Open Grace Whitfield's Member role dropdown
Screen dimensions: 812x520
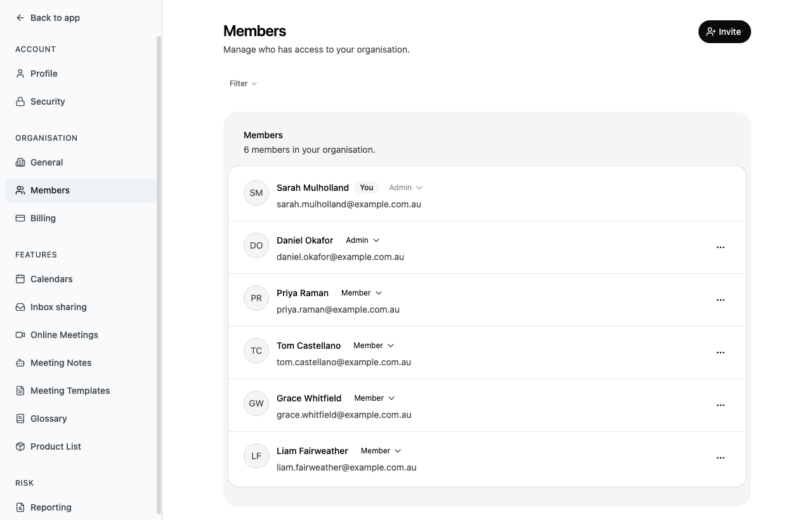point(374,398)
